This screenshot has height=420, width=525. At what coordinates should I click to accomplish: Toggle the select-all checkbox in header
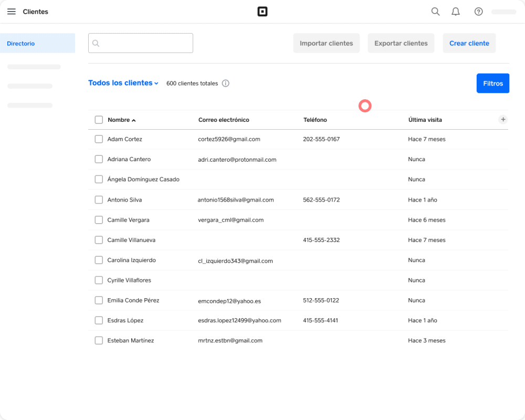99,120
